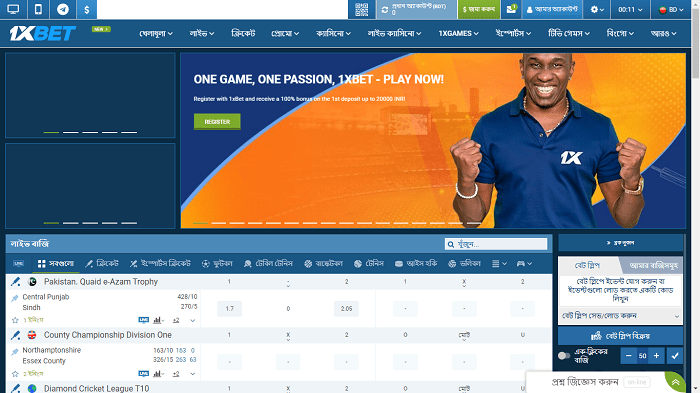Expand more markets chevron for Northamptonshire match
The image size is (700, 393).
(192, 374)
